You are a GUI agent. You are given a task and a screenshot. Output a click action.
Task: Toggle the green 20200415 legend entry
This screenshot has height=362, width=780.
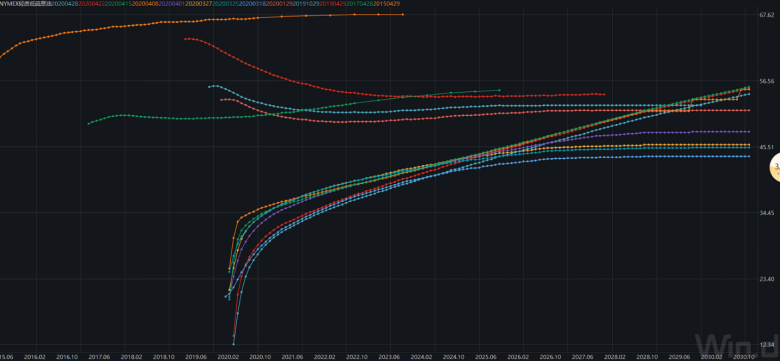click(118, 3)
